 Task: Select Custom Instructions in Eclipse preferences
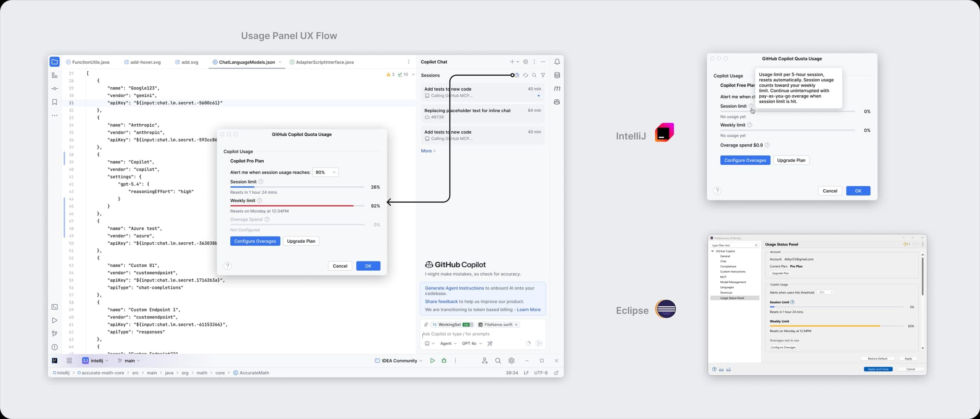tap(732, 272)
